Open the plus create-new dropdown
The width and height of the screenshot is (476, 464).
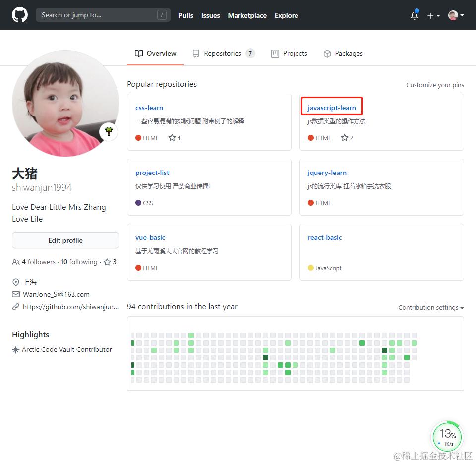[x=433, y=15]
